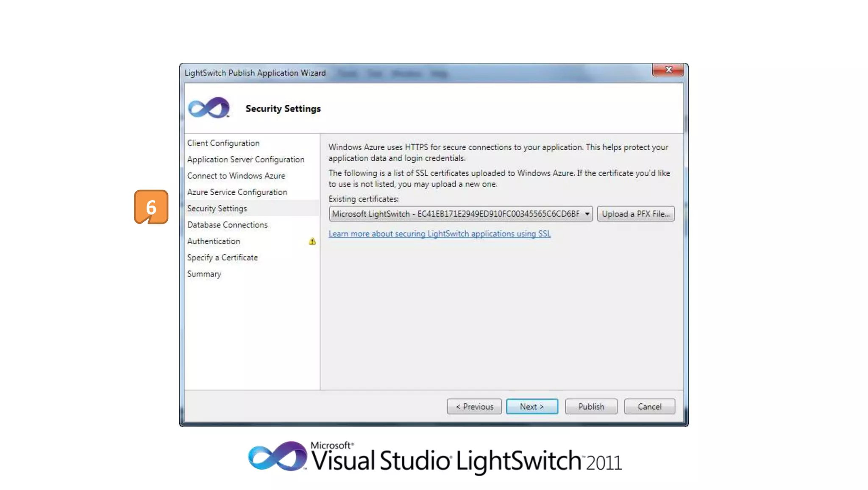Close the Publish Application Wizard window
The height and width of the screenshot is (490, 868).
[x=668, y=70]
